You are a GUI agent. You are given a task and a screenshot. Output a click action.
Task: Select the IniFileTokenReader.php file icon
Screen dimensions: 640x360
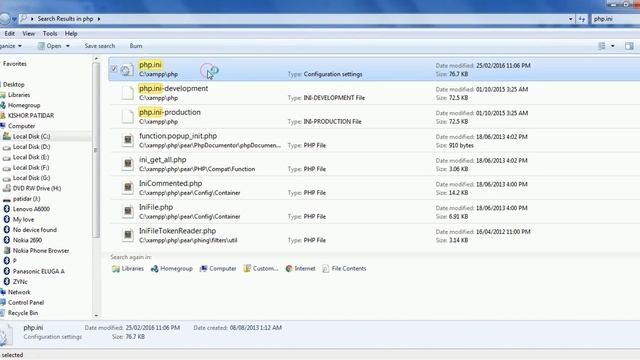[127, 235]
